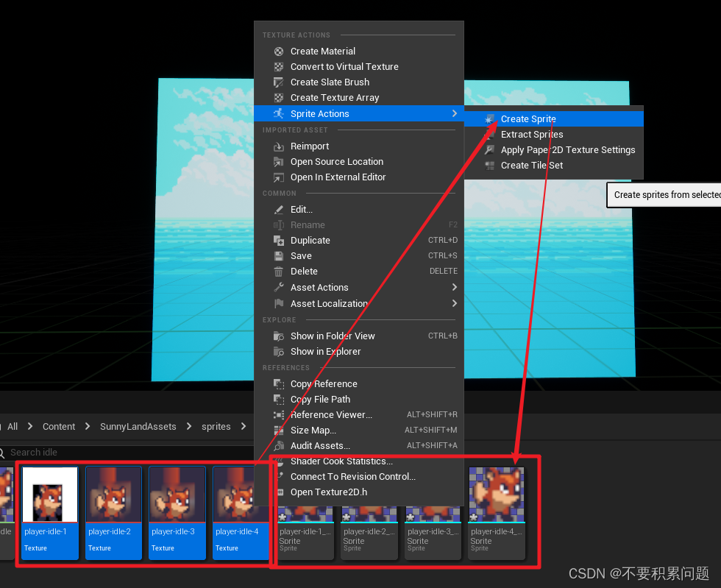
Task: Click the Rename label with F2 shortcut
Action: (308, 225)
